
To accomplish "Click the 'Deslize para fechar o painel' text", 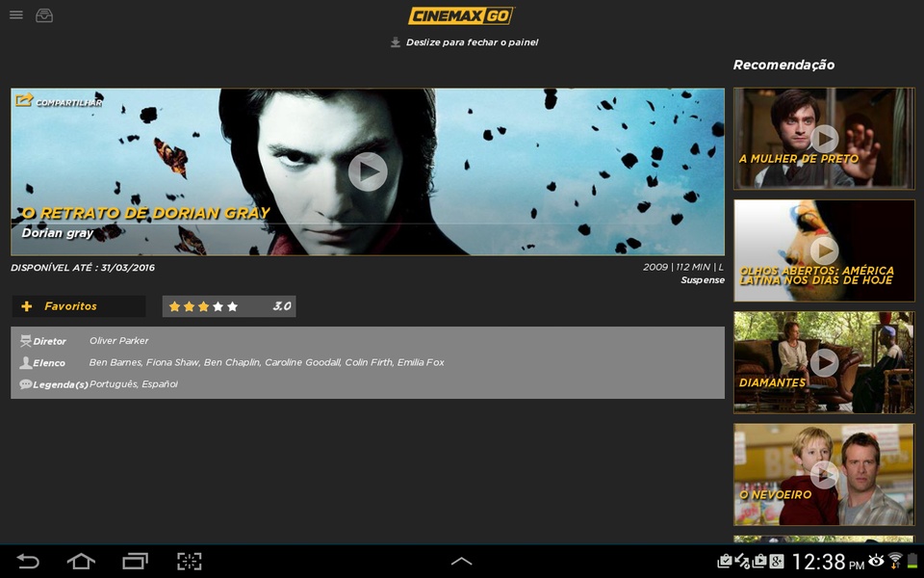I will coord(472,42).
